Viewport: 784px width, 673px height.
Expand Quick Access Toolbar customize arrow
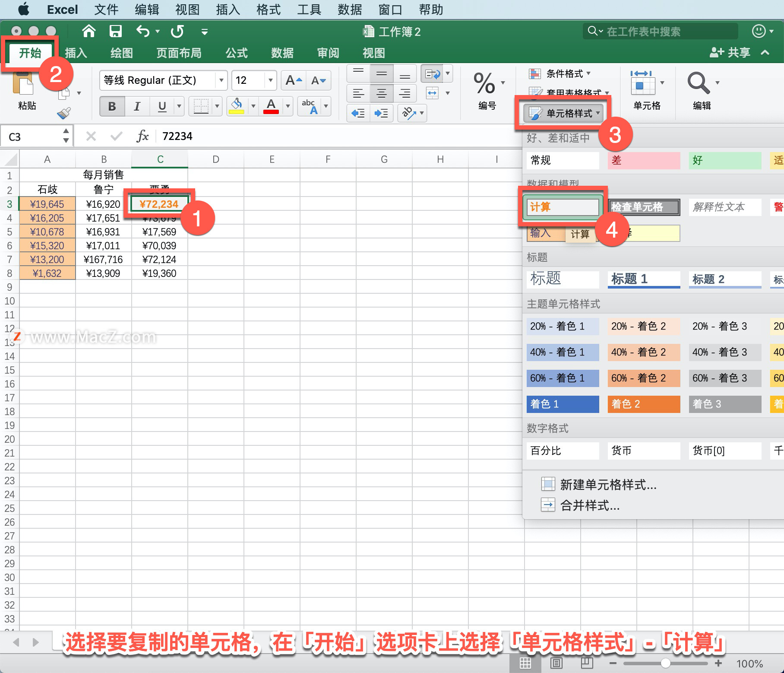205,32
